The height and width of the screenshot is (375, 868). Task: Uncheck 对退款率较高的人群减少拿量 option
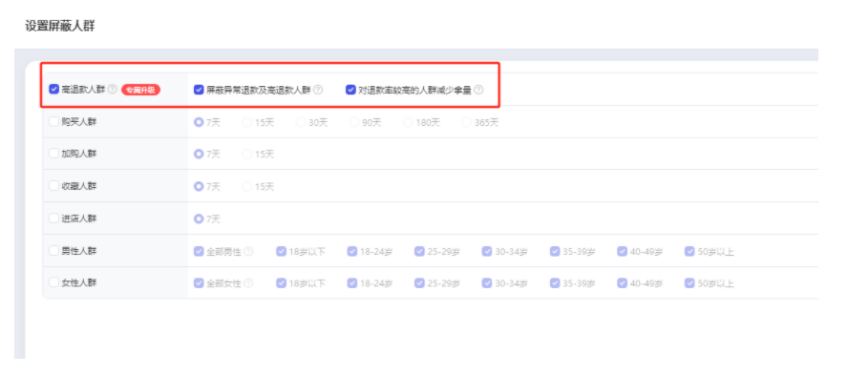[350, 90]
